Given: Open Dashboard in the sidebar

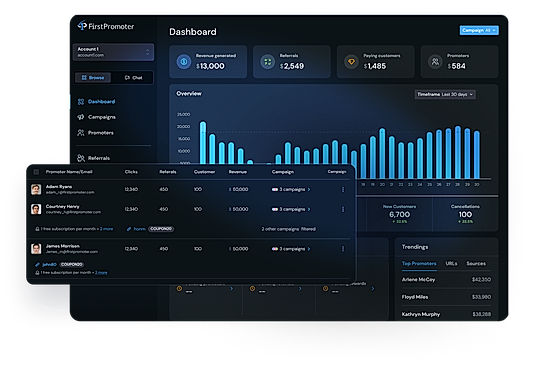Looking at the screenshot, I should (x=101, y=101).
